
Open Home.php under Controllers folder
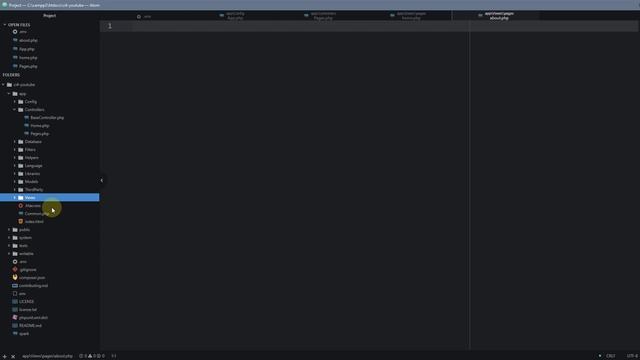click(40, 126)
